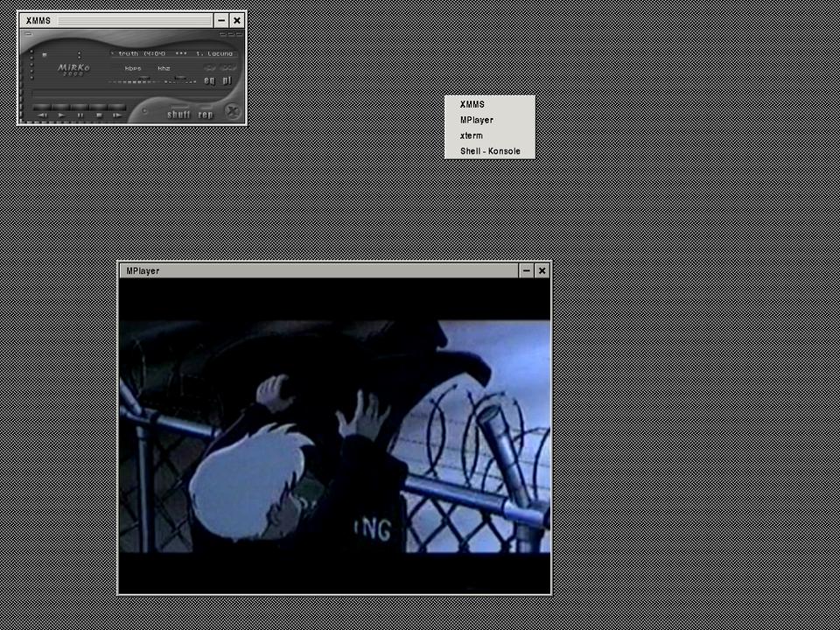The height and width of the screenshot is (630, 840).
Task: Click the XMMS balance slider
Action: [x=180, y=80]
